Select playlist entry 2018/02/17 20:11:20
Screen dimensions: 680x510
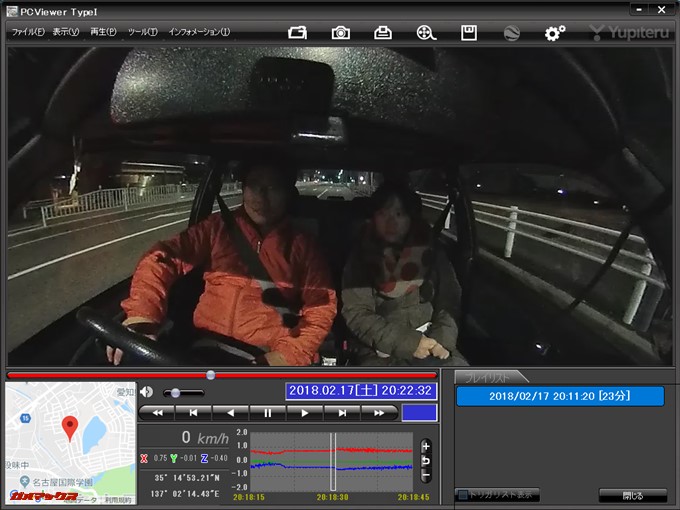coord(560,396)
